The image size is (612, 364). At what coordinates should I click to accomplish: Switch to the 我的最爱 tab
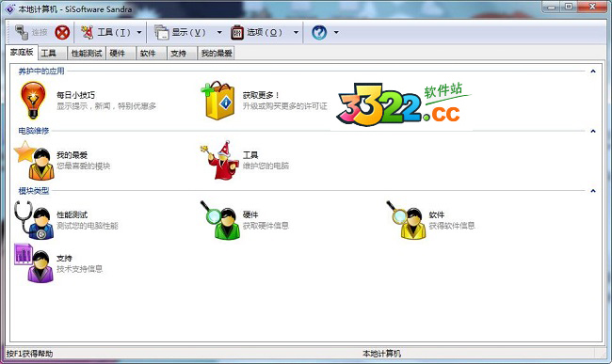click(x=217, y=54)
